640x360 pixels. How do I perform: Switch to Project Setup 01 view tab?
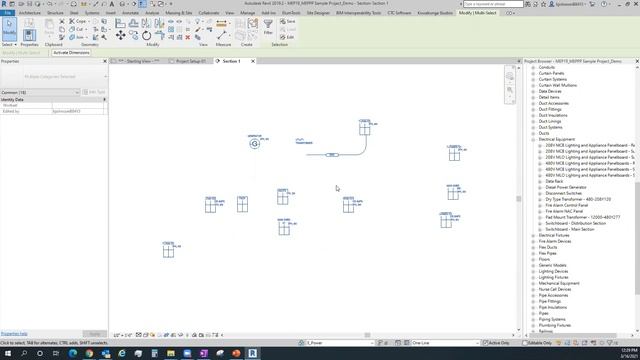click(191, 61)
